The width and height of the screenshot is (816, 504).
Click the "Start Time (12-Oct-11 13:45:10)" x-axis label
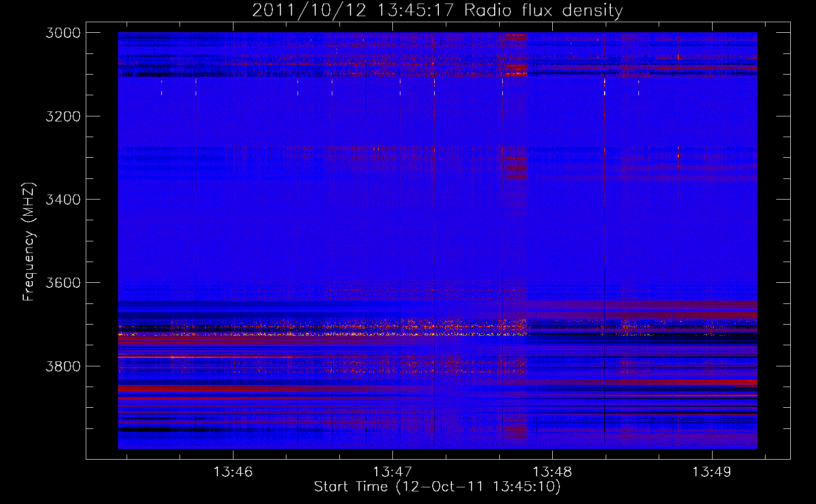(437, 487)
